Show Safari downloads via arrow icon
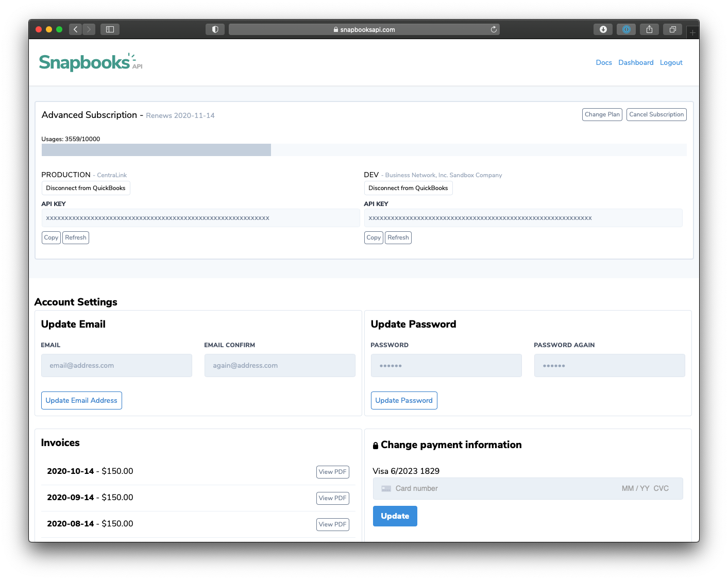This screenshot has width=728, height=580. 603,29
